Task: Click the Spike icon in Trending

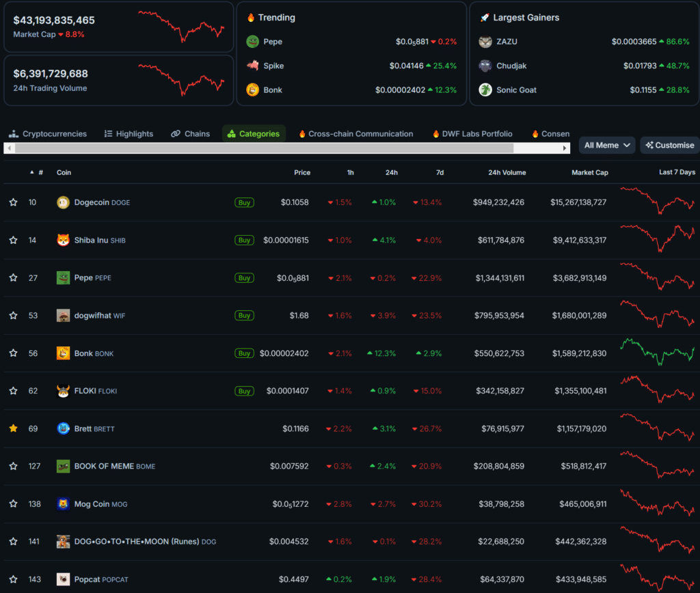Action: coord(253,66)
